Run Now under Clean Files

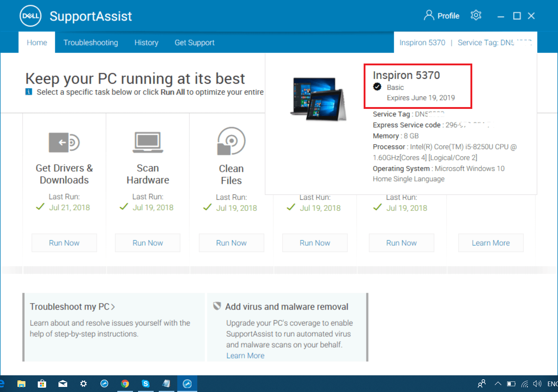tap(231, 243)
